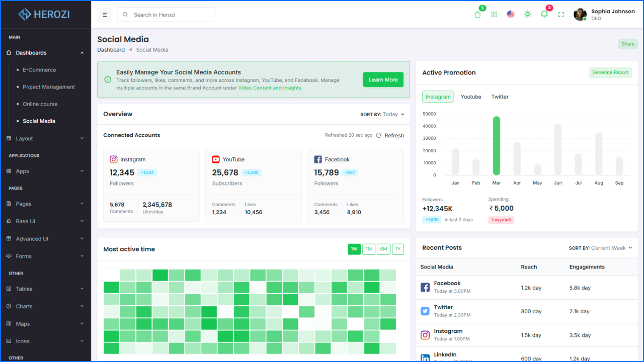Toggle light mode with the sun icon
This screenshot has height=362, width=644.
click(x=527, y=14)
